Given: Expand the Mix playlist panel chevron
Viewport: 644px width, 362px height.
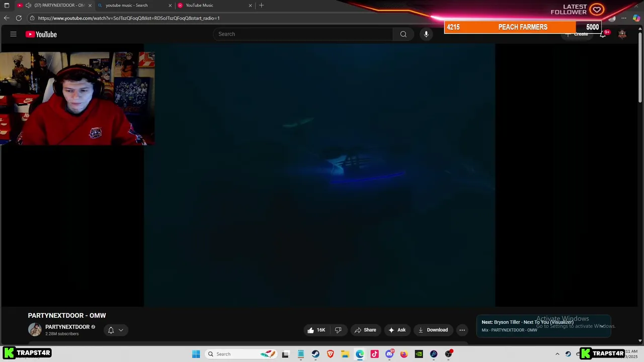Looking at the screenshot, I should click(602, 326).
